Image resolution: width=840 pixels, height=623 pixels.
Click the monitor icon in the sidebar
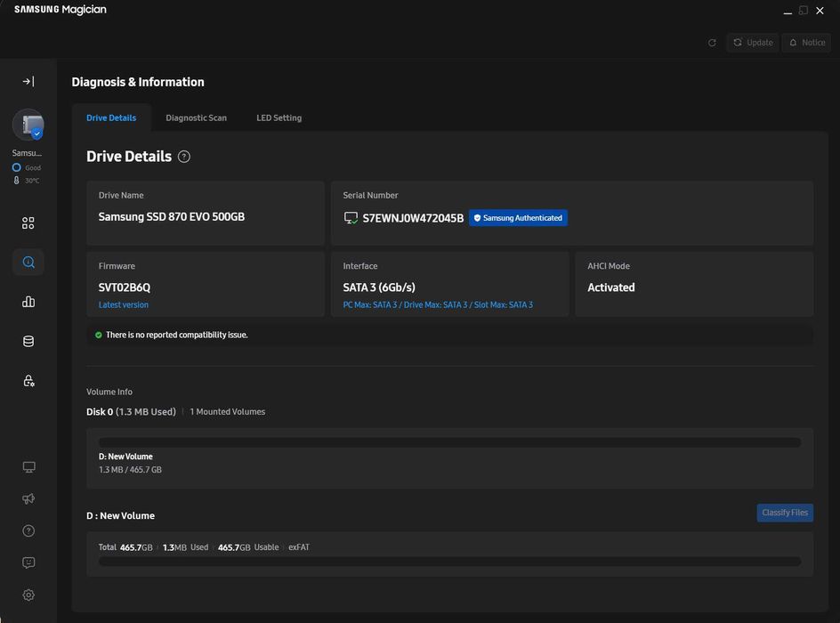28,467
